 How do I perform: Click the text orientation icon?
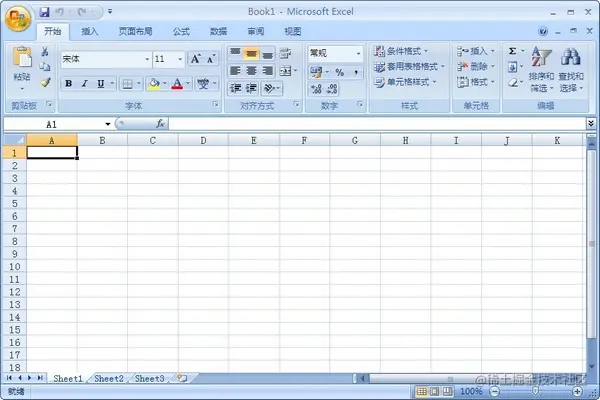coord(269,88)
